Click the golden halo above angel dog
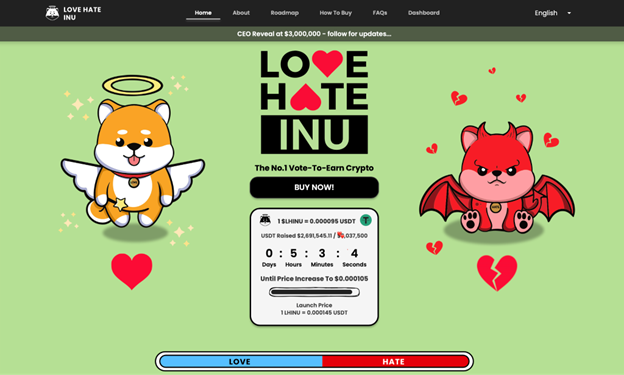Image resolution: width=624 pixels, height=375 pixels. 133,85
